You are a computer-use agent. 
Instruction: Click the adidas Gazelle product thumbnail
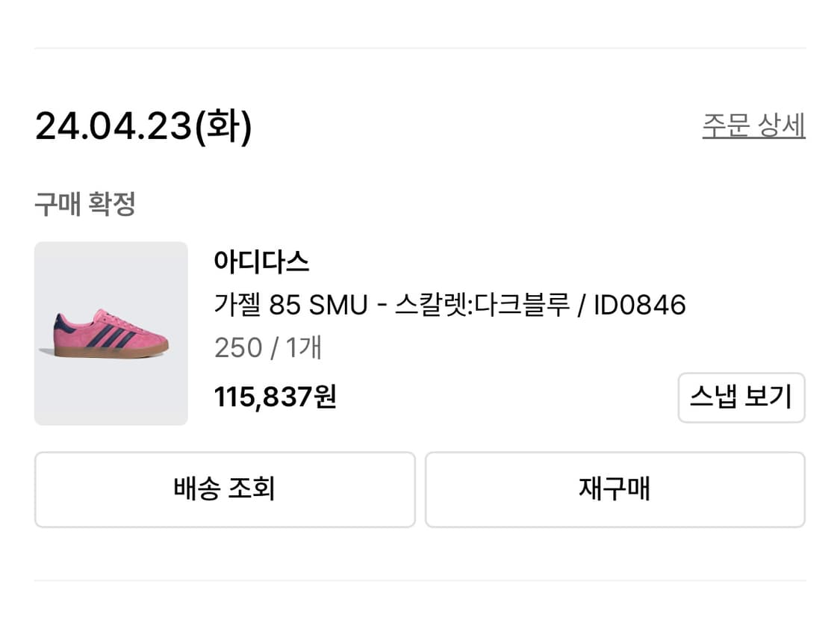point(110,332)
